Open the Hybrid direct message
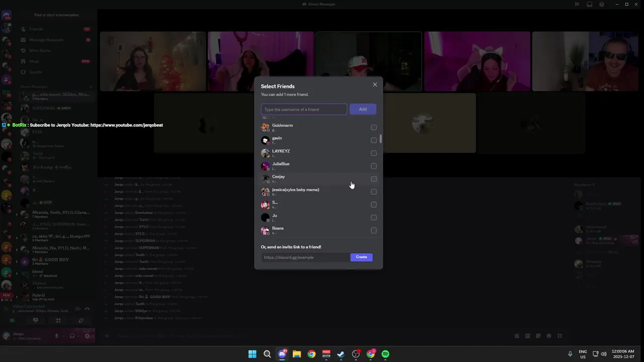The width and height of the screenshot is (644, 362). tap(55, 297)
